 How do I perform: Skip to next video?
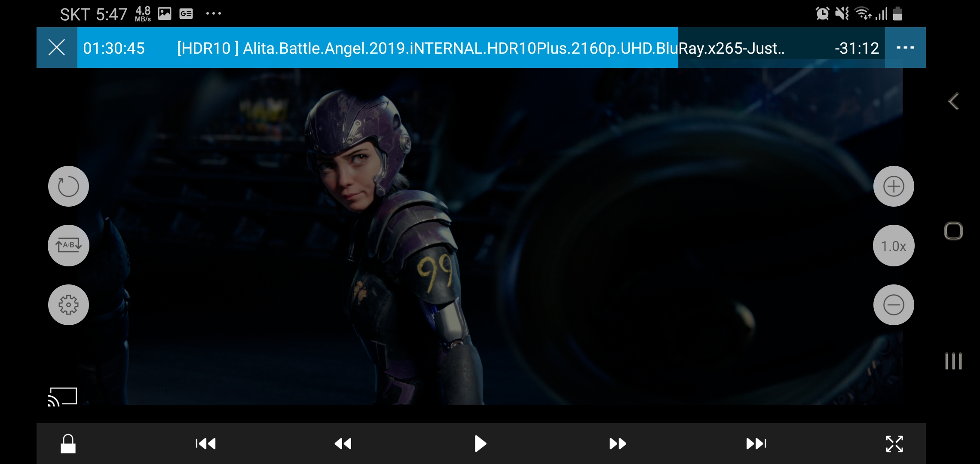point(756,443)
